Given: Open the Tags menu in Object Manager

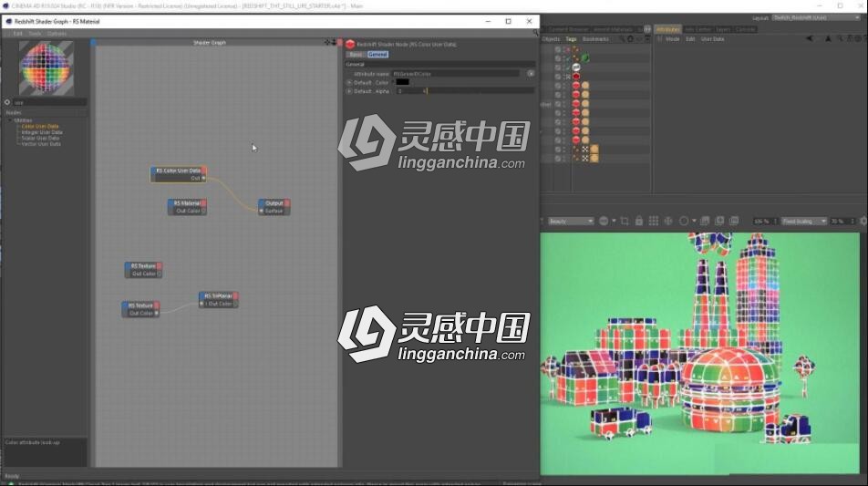Looking at the screenshot, I should (x=571, y=39).
